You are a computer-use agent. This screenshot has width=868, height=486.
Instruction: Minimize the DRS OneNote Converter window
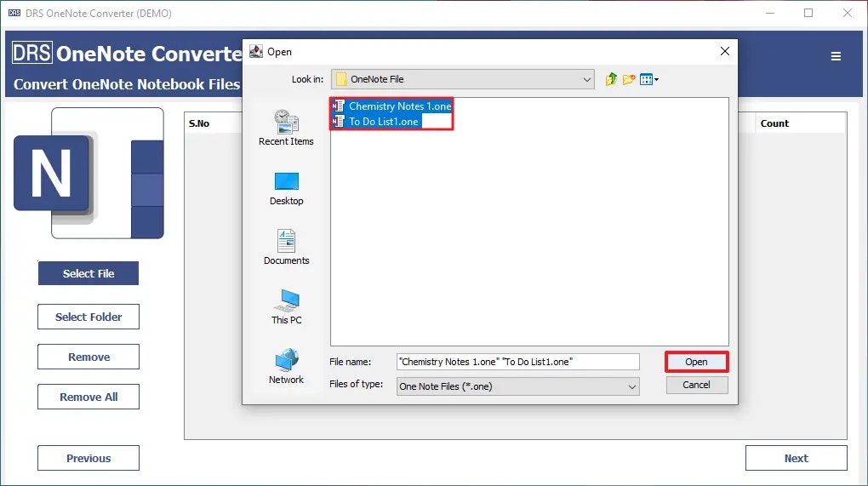click(x=770, y=14)
